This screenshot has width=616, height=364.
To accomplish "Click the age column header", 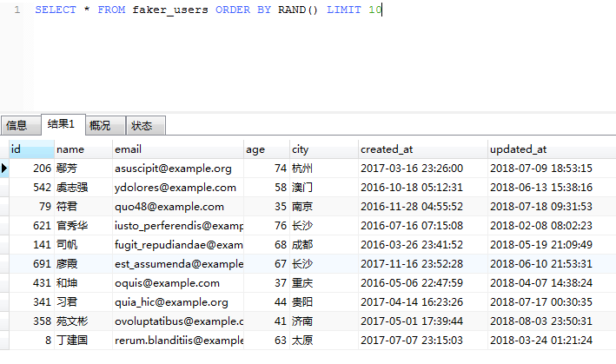I will pos(267,149).
